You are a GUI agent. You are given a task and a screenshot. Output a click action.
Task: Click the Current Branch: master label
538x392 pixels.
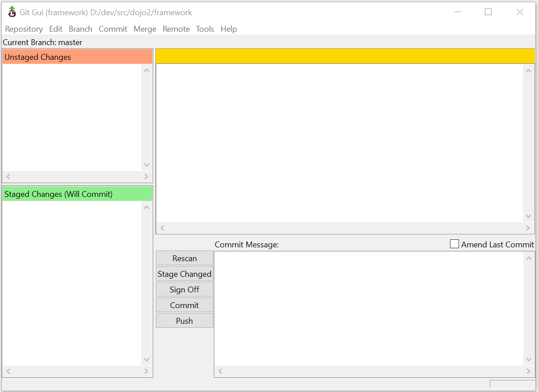42,42
